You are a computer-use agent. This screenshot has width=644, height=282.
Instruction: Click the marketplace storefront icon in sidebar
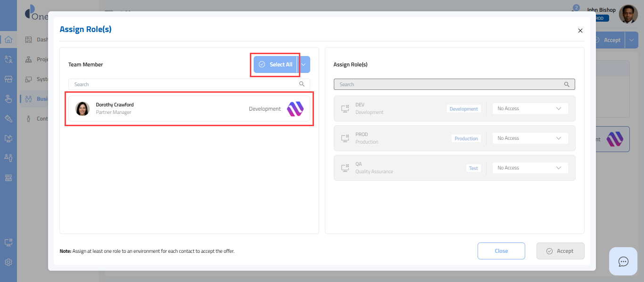coord(8,79)
